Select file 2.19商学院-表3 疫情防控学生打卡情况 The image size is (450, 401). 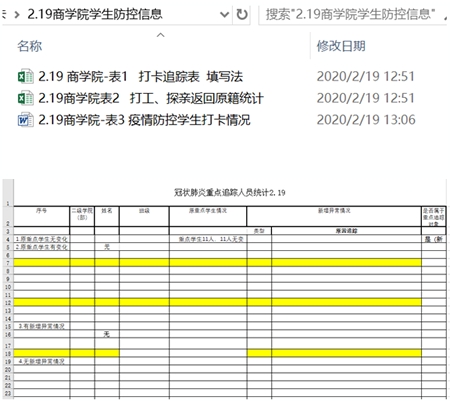click(x=144, y=120)
